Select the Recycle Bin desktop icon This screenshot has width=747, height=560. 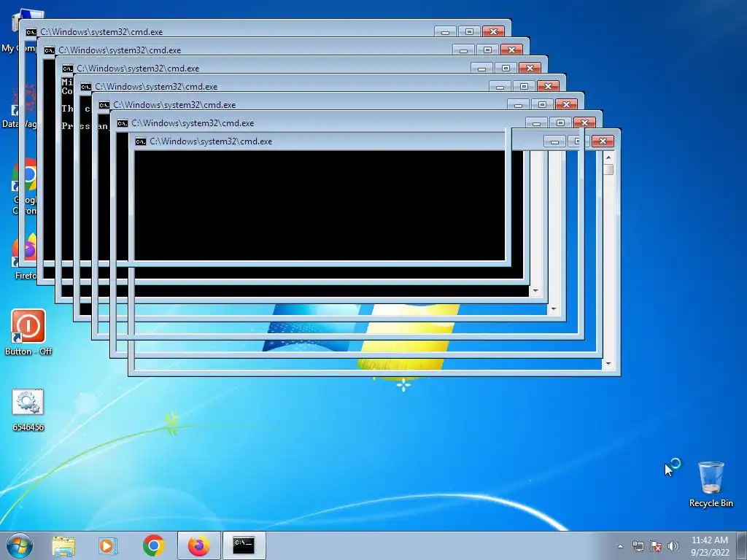(x=711, y=484)
